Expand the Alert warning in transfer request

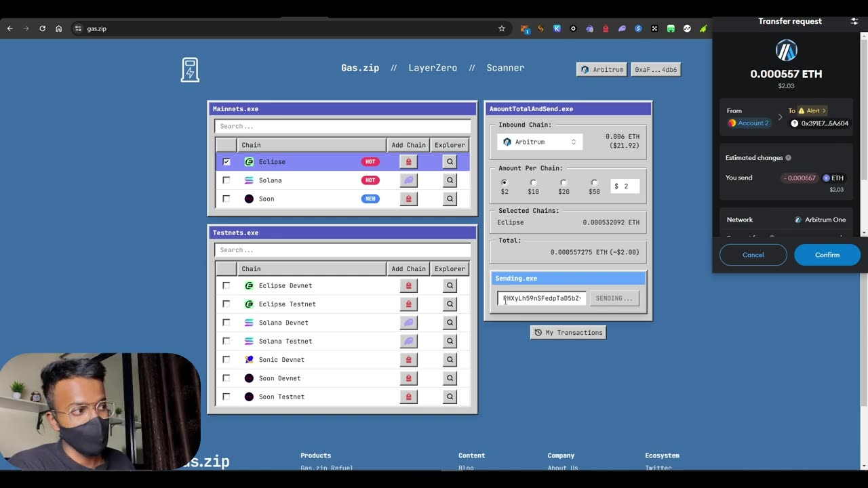click(x=813, y=110)
